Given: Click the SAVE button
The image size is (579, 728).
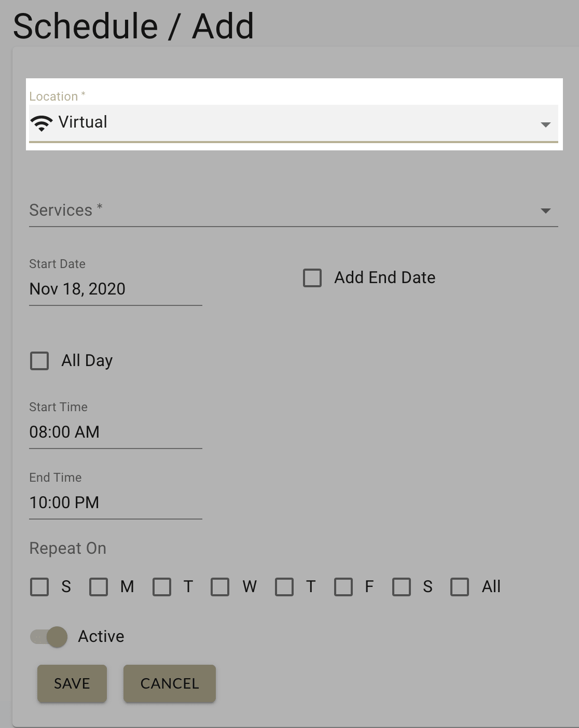Looking at the screenshot, I should click(72, 684).
